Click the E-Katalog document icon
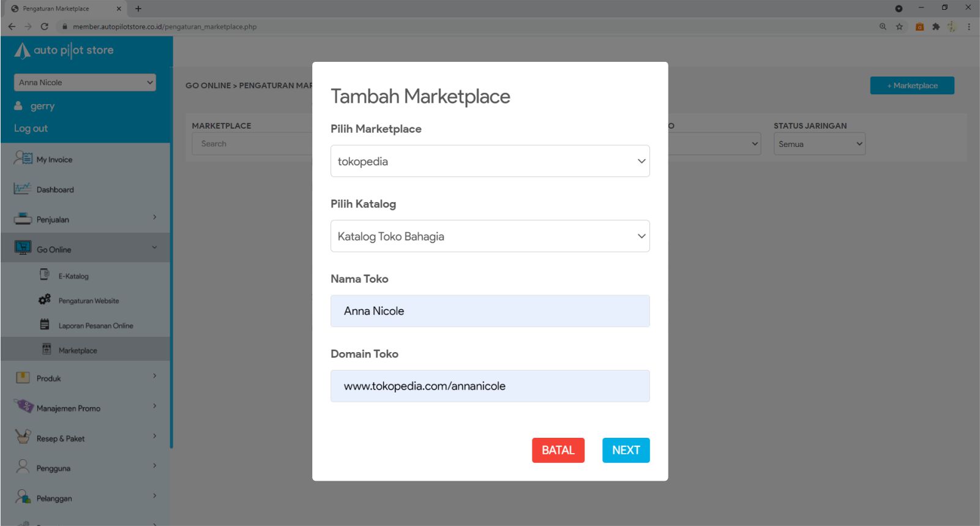The image size is (980, 526). pos(45,275)
